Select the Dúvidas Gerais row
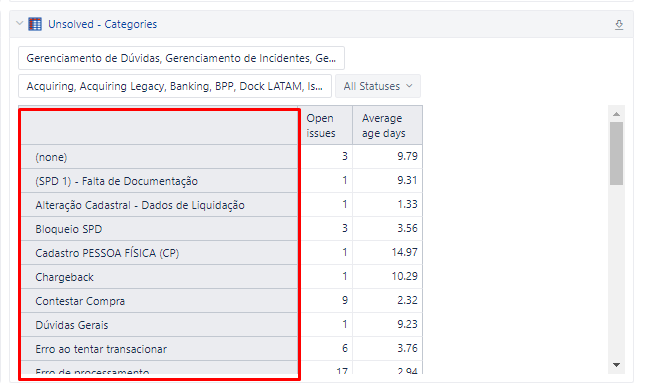 pyautogui.click(x=159, y=325)
